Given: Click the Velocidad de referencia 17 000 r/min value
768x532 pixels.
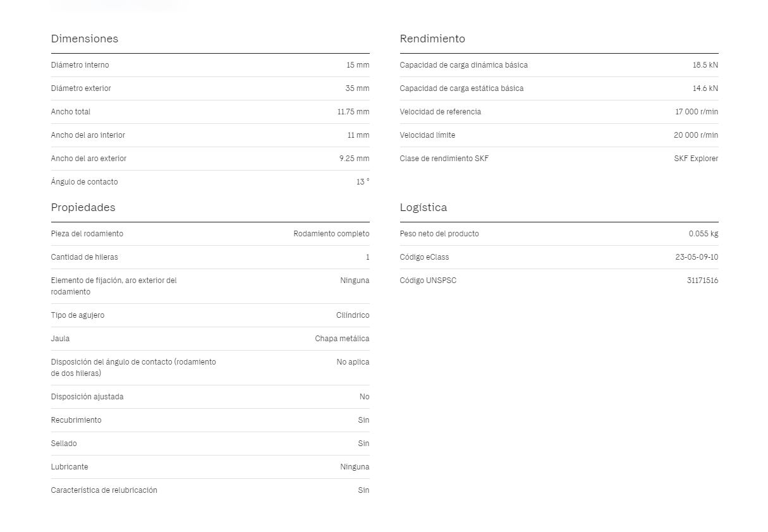Looking at the screenshot, I should pyautogui.click(x=697, y=112).
